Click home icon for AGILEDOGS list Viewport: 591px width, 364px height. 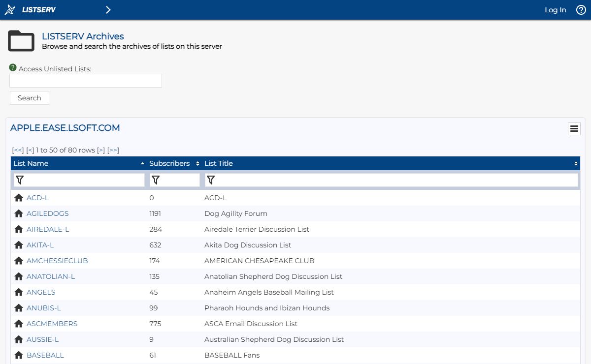(x=19, y=213)
